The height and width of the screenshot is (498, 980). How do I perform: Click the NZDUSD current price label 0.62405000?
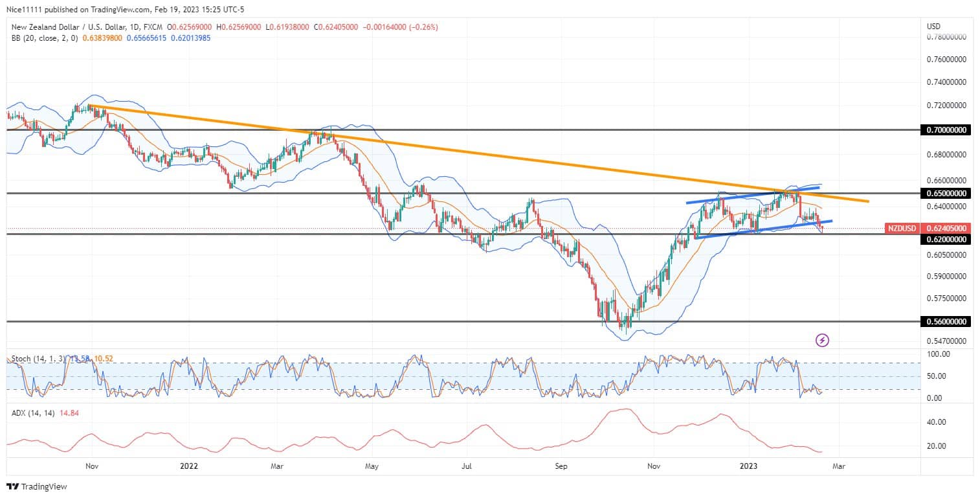(x=946, y=229)
